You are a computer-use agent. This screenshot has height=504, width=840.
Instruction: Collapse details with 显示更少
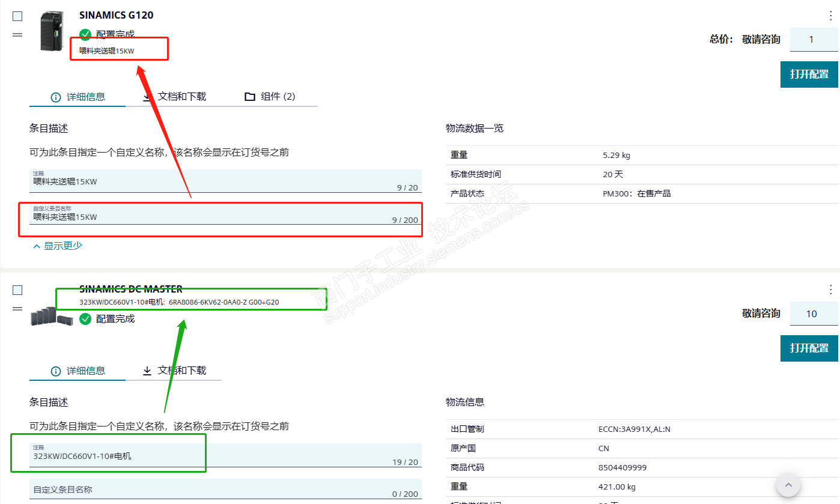(x=58, y=246)
